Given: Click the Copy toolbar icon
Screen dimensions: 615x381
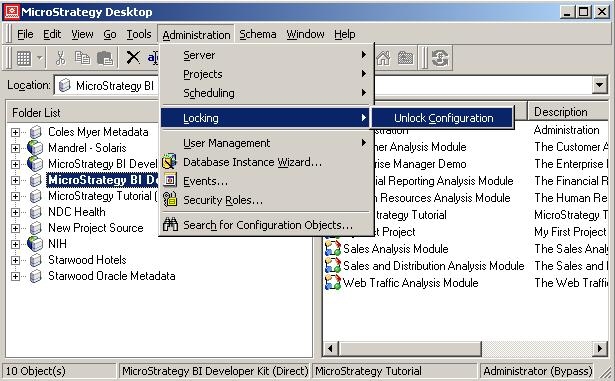Looking at the screenshot, I should (x=82, y=58).
